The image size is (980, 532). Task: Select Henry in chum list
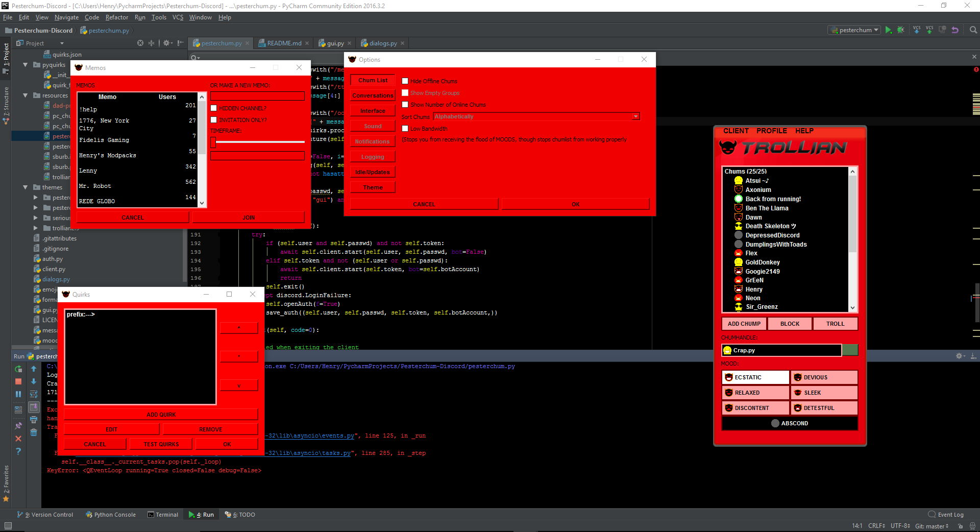point(754,289)
